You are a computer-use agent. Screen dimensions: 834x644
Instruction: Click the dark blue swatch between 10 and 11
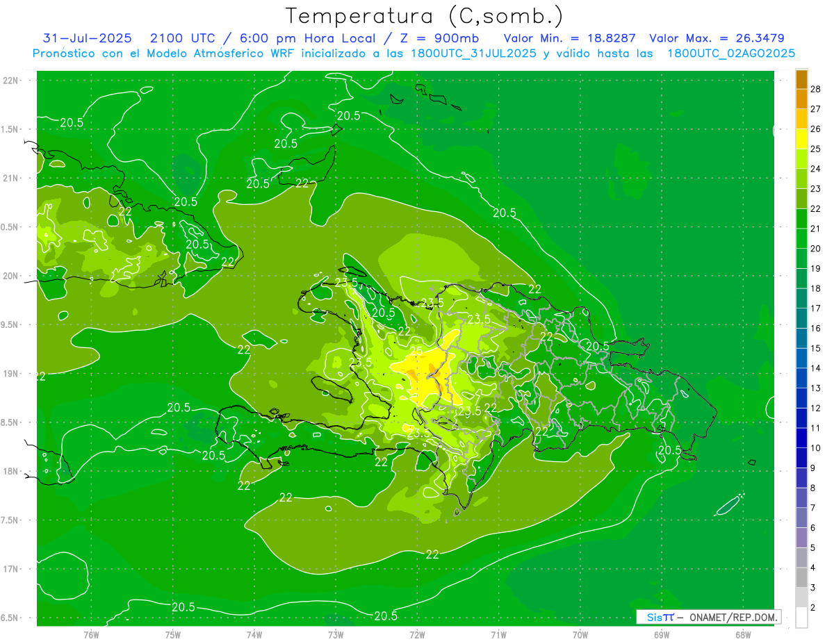[x=801, y=438]
